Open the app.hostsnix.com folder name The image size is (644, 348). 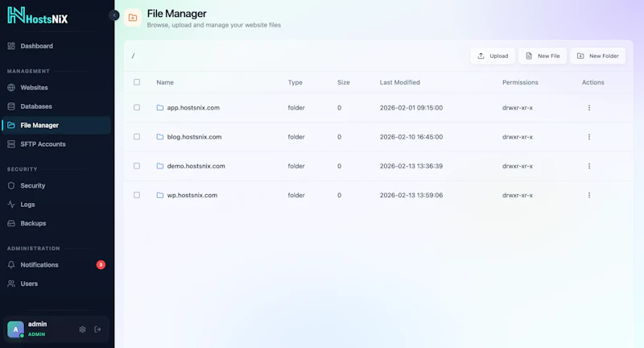coord(193,108)
